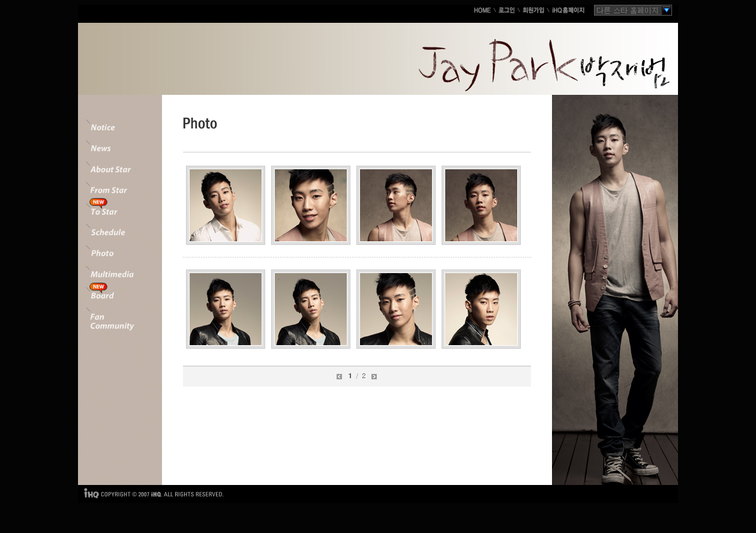Select Photo in the sidebar menu
The width and height of the screenshot is (756, 533).
102,253
